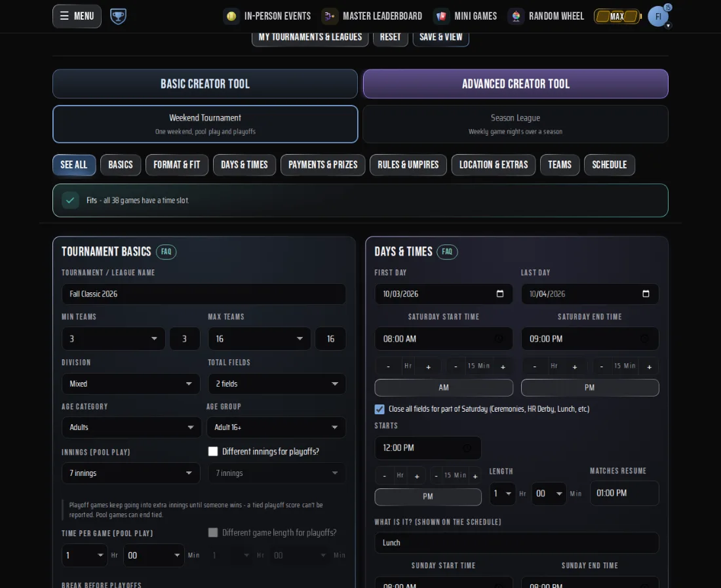Click the What Is It field containing Lunch

pyautogui.click(x=517, y=543)
